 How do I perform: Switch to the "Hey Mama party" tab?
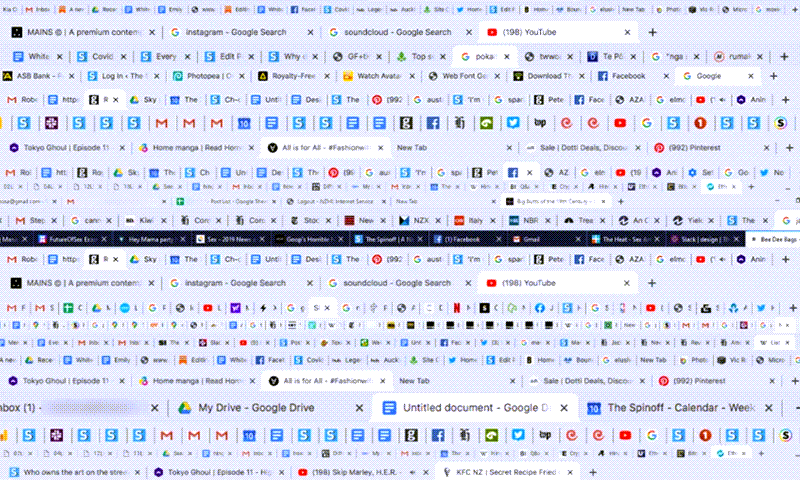click(x=152, y=239)
